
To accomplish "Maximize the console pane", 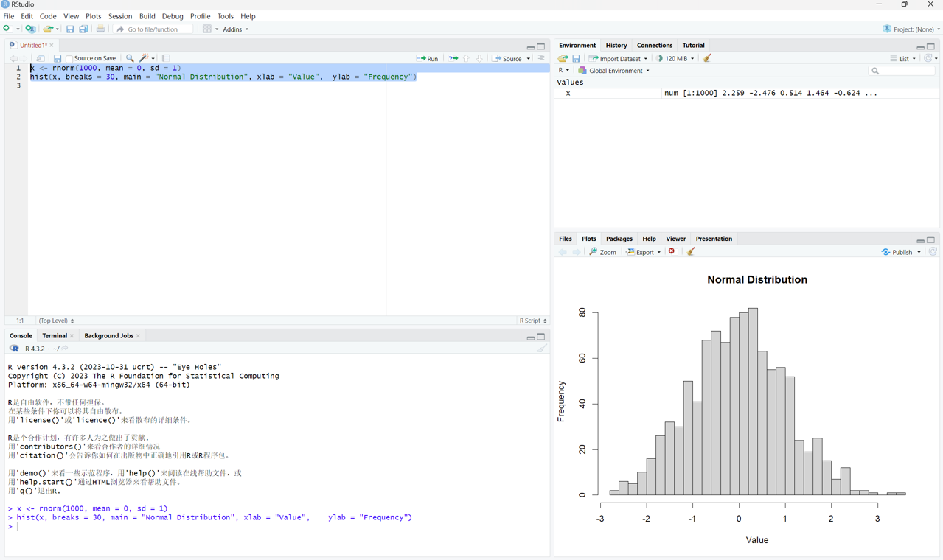I will pos(541,337).
